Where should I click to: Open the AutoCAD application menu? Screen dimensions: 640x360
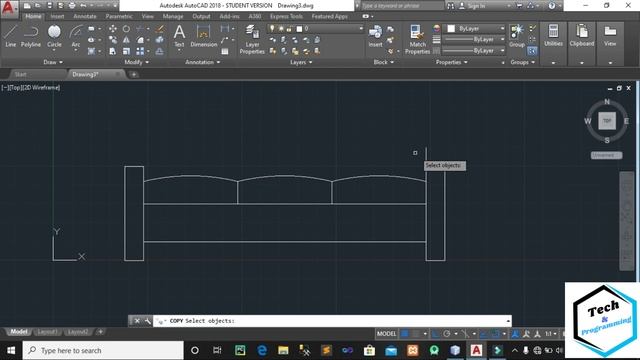(9, 8)
